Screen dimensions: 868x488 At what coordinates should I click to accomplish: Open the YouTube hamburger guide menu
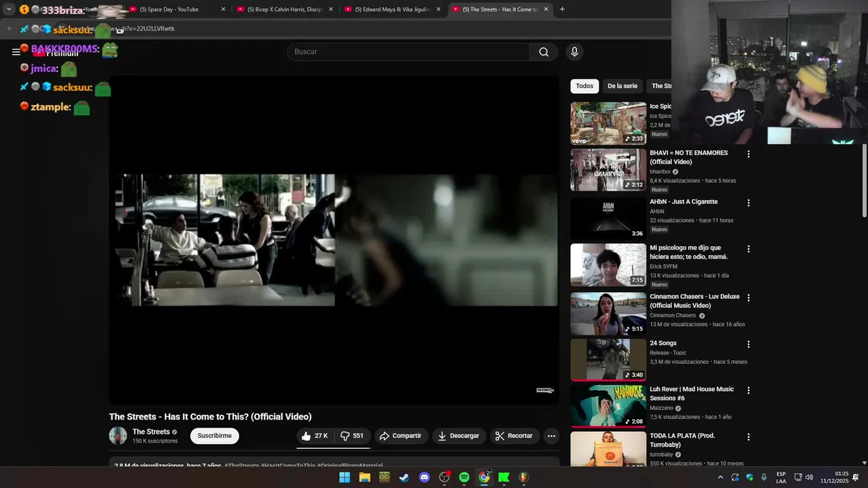point(16,52)
